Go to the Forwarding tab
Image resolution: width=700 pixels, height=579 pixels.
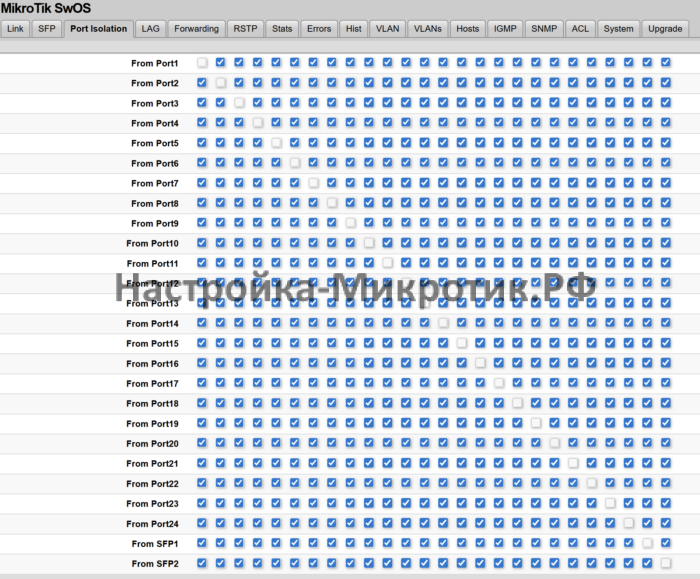pos(196,29)
